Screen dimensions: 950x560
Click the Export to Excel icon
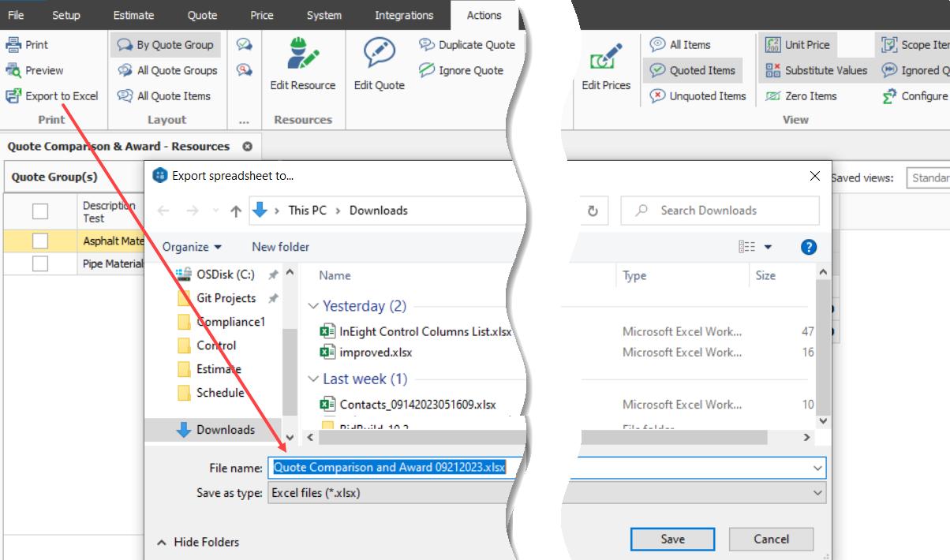tap(13, 96)
